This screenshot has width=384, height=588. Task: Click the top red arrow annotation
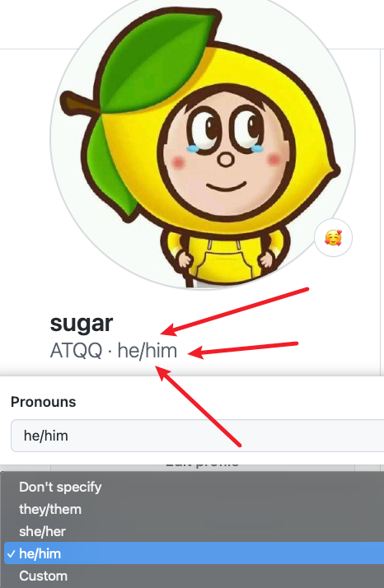235,311
